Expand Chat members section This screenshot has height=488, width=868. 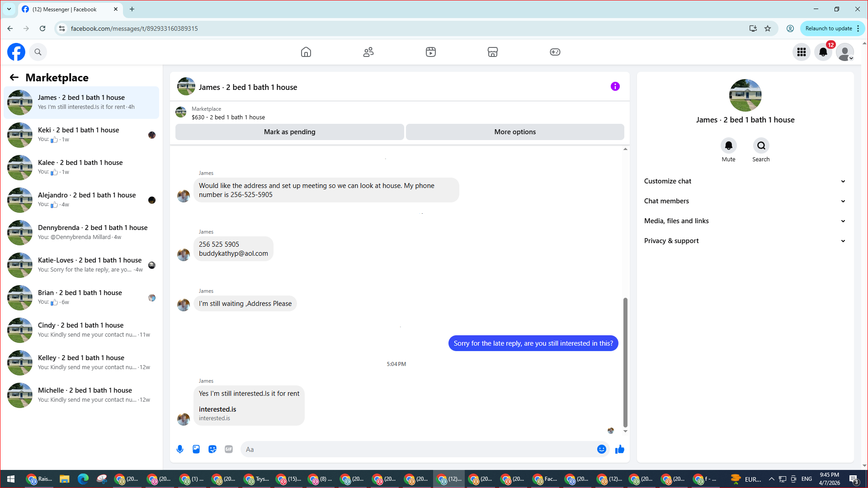(x=745, y=201)
